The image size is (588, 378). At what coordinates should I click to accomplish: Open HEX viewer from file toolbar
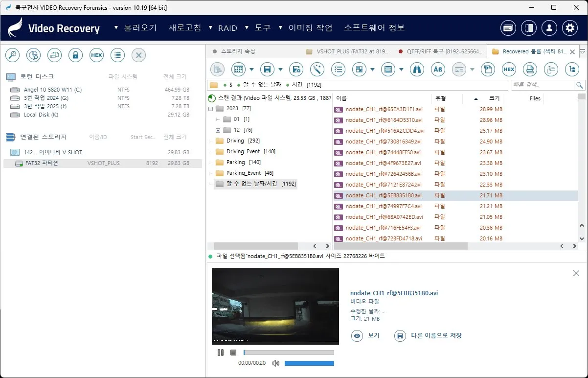coord(509,70)
